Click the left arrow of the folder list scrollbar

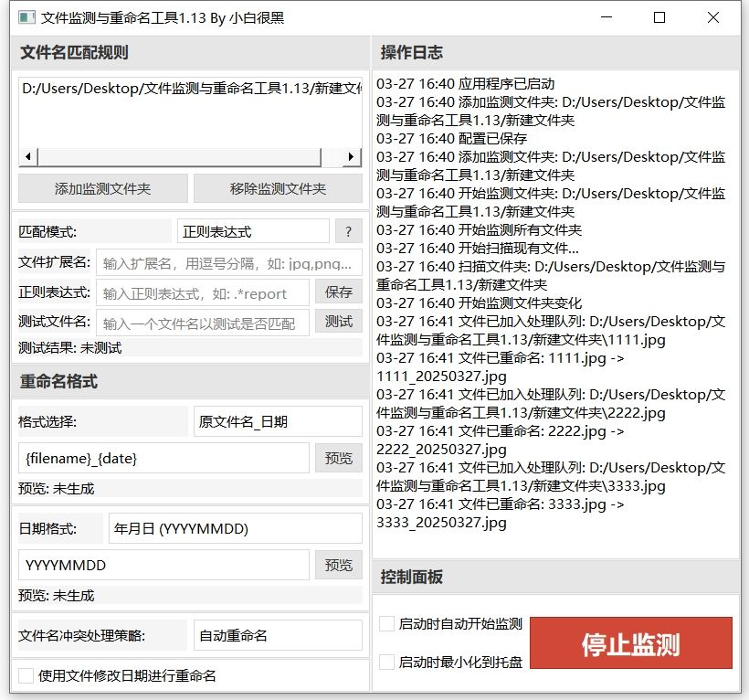[x=28, y=156]
